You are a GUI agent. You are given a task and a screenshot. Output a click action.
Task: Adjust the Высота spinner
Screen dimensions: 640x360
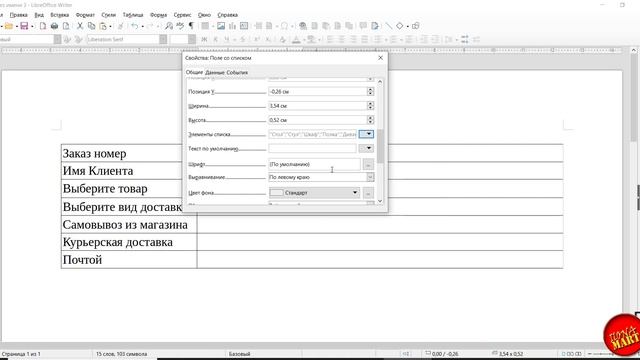[370, 120]
